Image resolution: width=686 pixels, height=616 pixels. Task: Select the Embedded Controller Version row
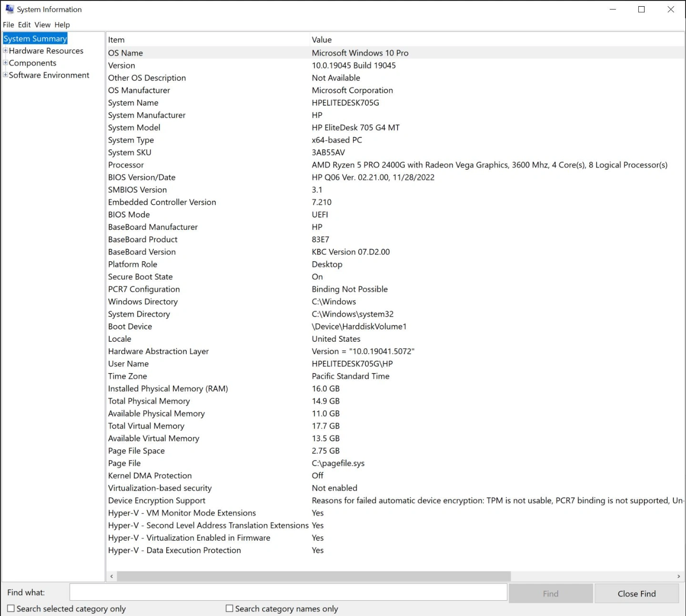pyautogui.click(x=395, y=202)
